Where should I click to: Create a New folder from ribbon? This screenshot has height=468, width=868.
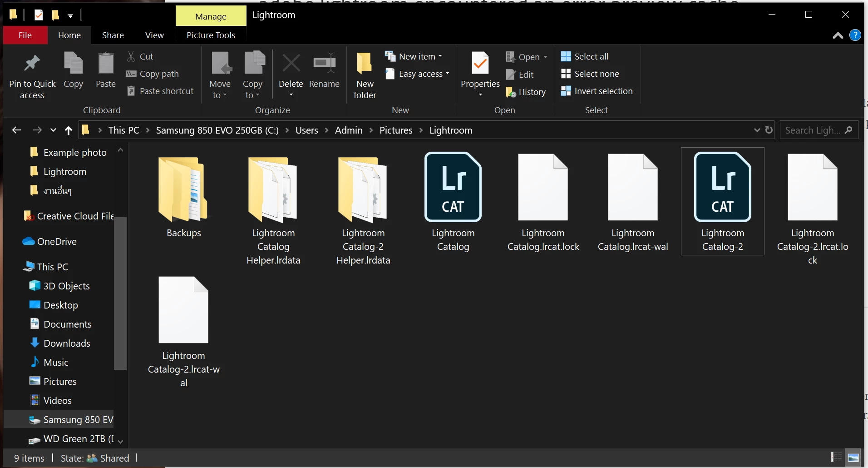365,75
